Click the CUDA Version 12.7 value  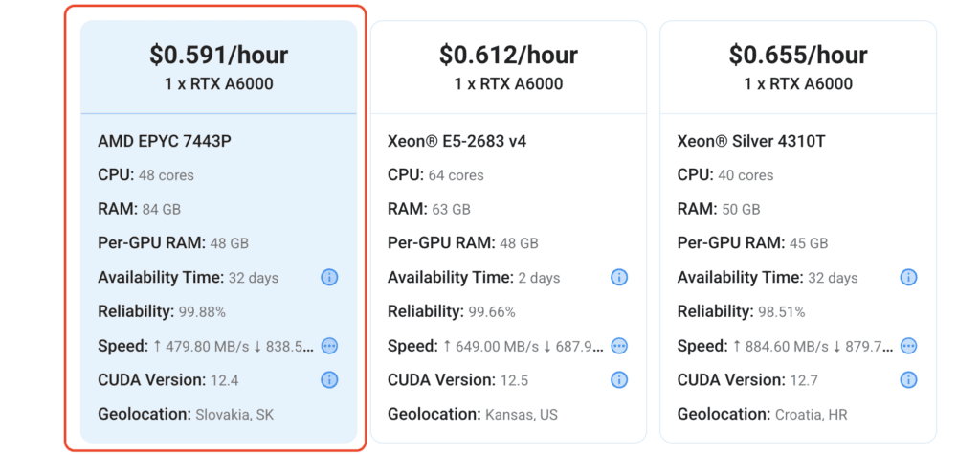pyautogui.click(x=805, y=380)
